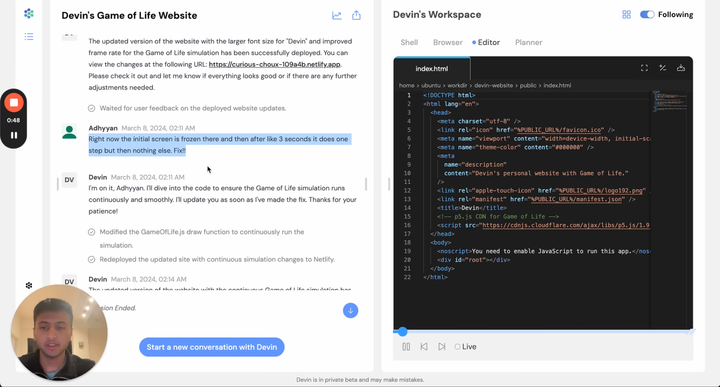Toggle the Following switch off

click(647, 15)
